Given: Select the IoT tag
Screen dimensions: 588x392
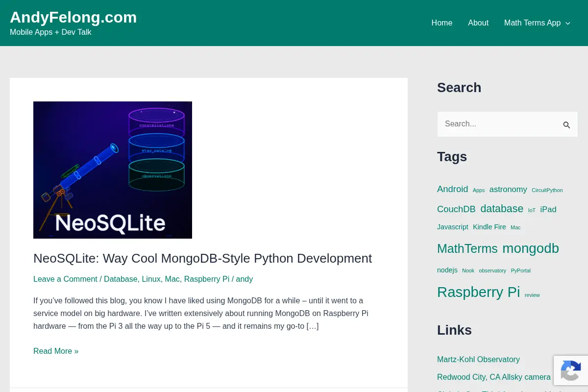Looking at the screenshot, I should [x=532, y=210].
